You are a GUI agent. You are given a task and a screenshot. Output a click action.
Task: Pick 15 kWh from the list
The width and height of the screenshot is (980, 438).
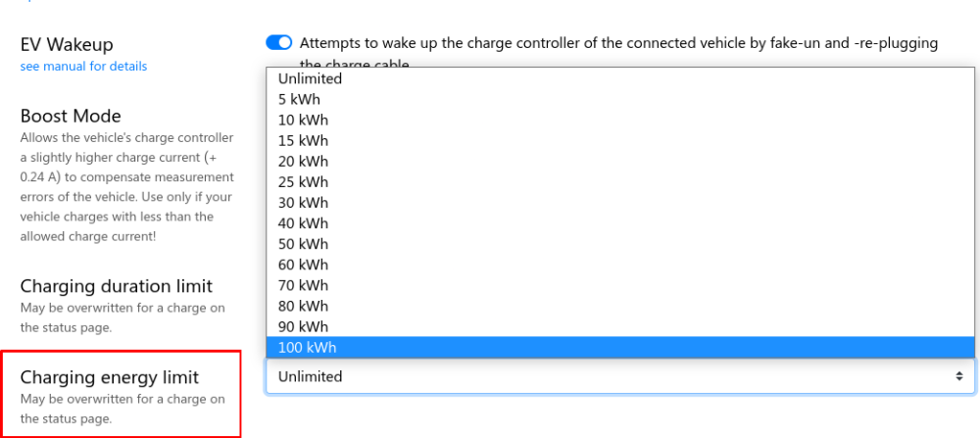[303, 140]
